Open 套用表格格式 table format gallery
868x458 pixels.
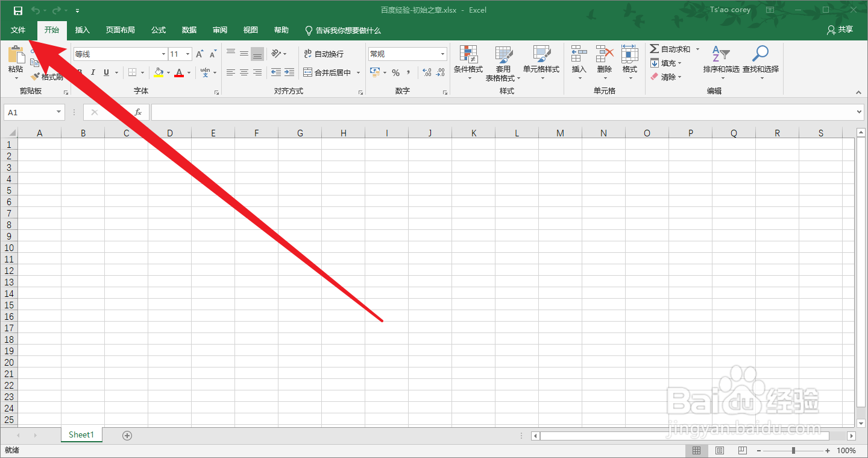pyautogui.click(x=503, y=63)
